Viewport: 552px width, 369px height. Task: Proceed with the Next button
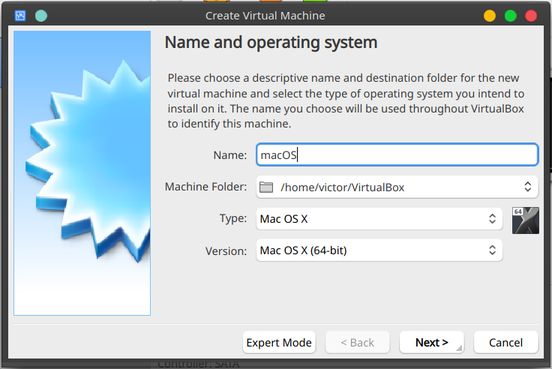tap(432, 342)
